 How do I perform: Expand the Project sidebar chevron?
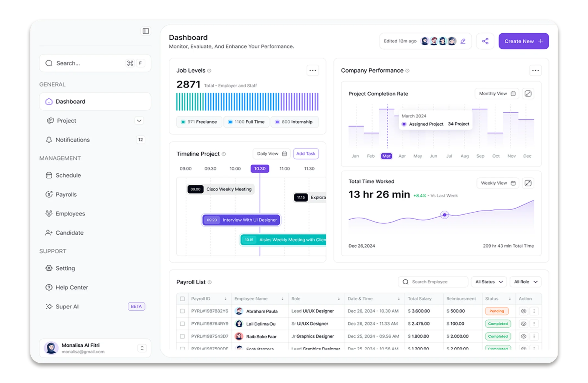coord(139,121)
